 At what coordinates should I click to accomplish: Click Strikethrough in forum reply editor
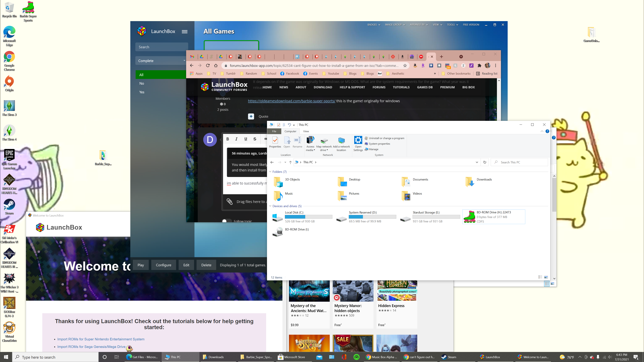(255, 139)
